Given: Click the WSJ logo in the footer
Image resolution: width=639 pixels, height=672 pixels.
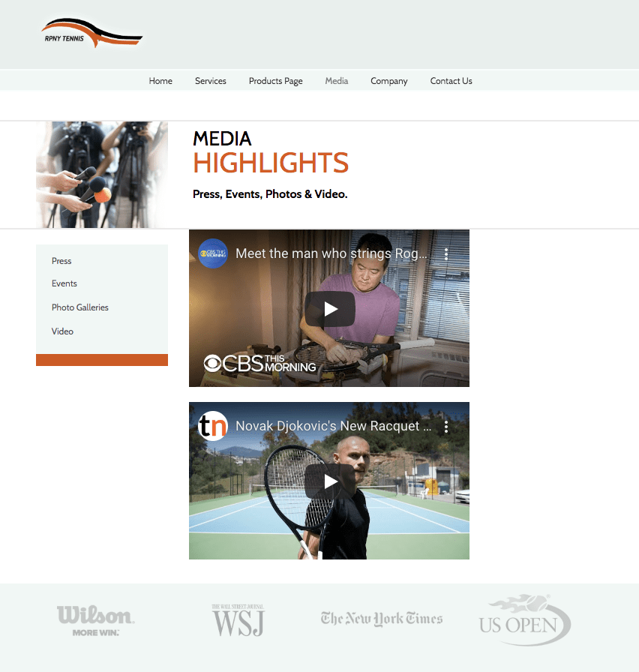Looking at the screenshot, I should coord(238,619).
